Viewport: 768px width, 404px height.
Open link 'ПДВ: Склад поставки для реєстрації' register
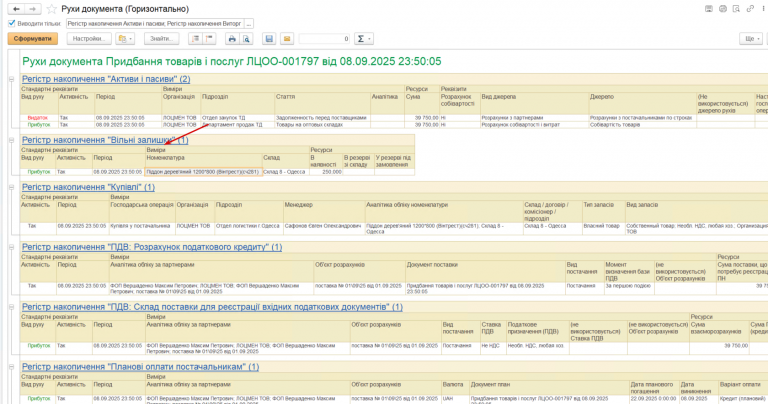point(212,307)
